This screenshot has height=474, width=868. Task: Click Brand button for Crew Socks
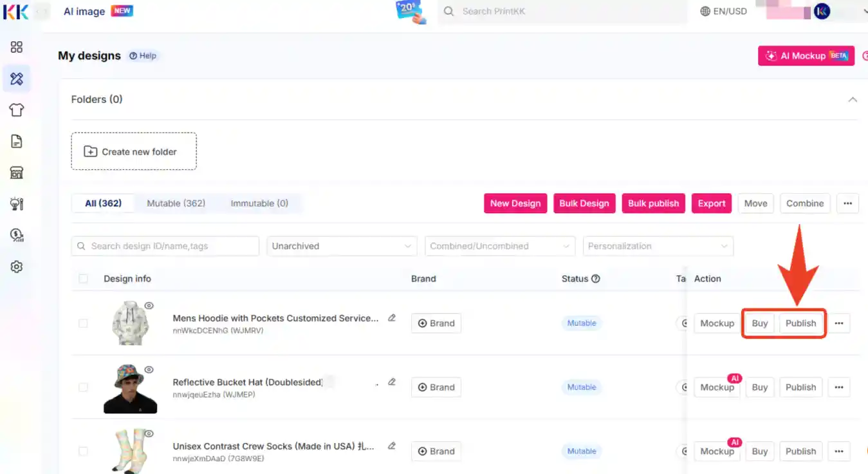click(436, 451)
